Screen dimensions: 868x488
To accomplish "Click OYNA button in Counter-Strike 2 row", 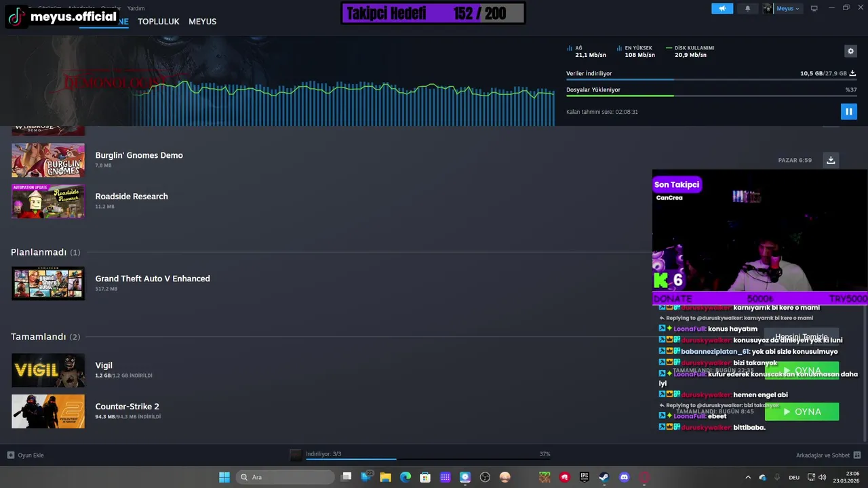I will pyautogui.click(x=802, y=411).
